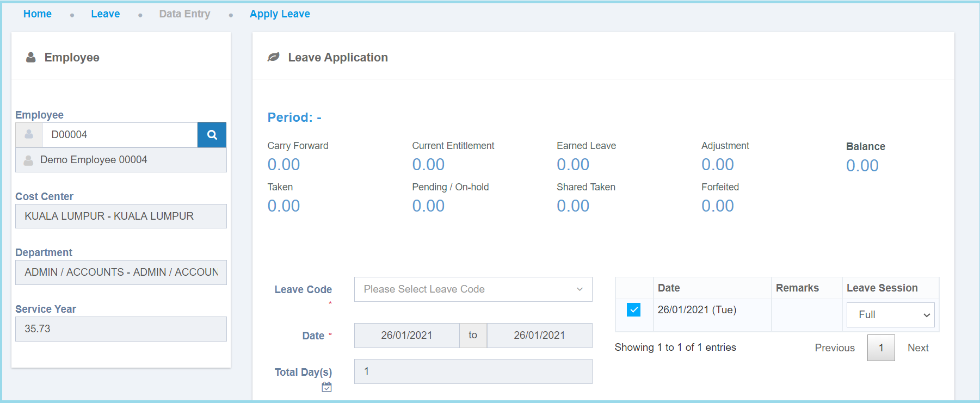Click the Data Entry breadcrumb item
The image size is (980, 403).
tap(184, 14)
